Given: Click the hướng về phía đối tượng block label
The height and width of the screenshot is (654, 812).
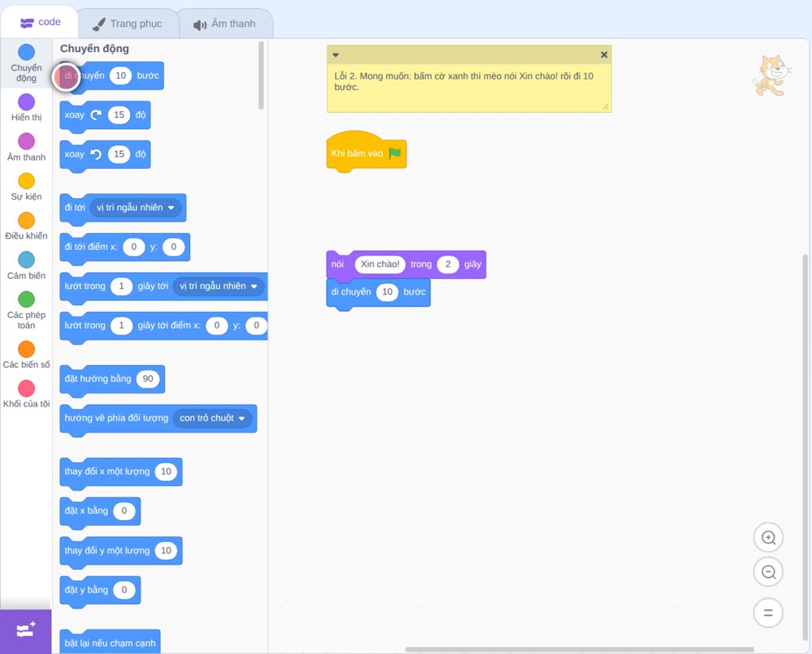Looking at the screenshot, I should pos(116,418).
